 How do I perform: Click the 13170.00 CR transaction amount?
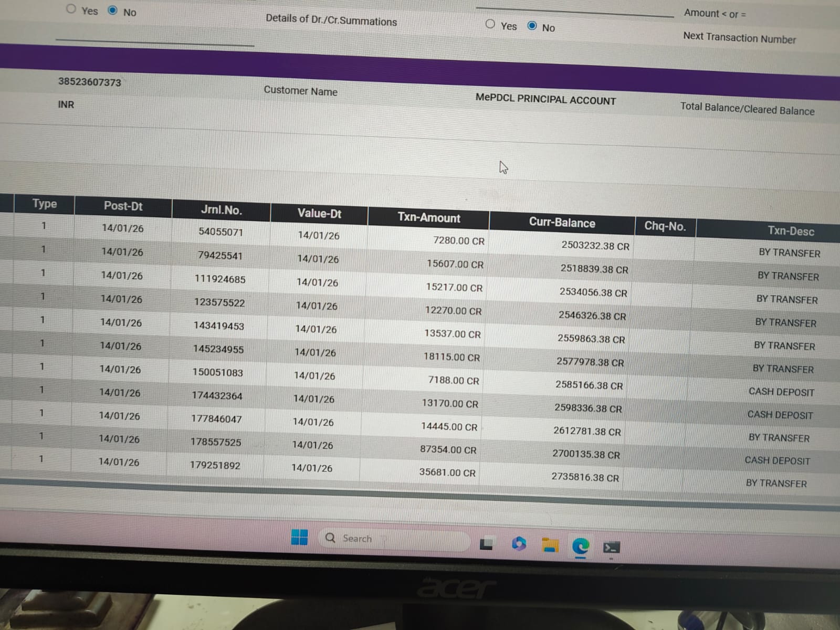[450, 403]
